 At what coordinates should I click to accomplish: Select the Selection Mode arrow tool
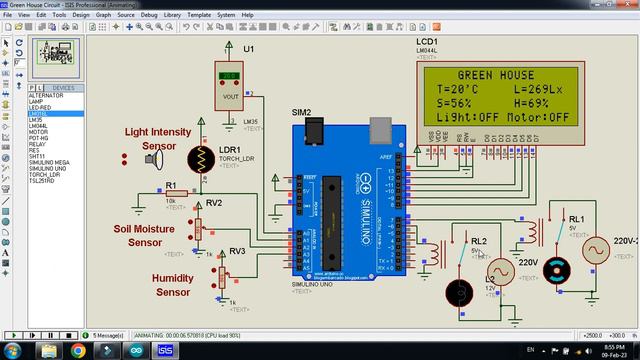(x=6, y=42)
